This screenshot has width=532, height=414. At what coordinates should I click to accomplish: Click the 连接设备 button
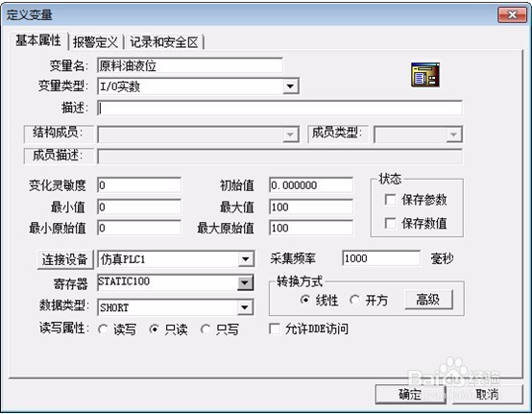pyautogui.click(x=64, y=259)
